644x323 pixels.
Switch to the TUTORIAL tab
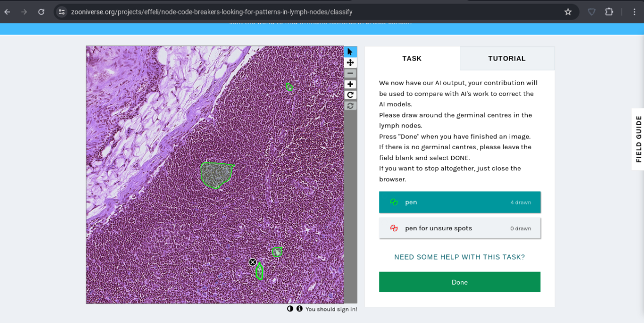(507, 58)
